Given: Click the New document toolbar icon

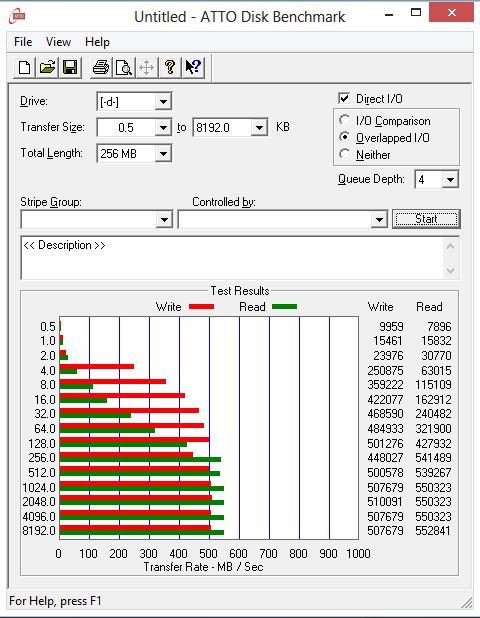Looking at the screenshot, I should [24, 67].
